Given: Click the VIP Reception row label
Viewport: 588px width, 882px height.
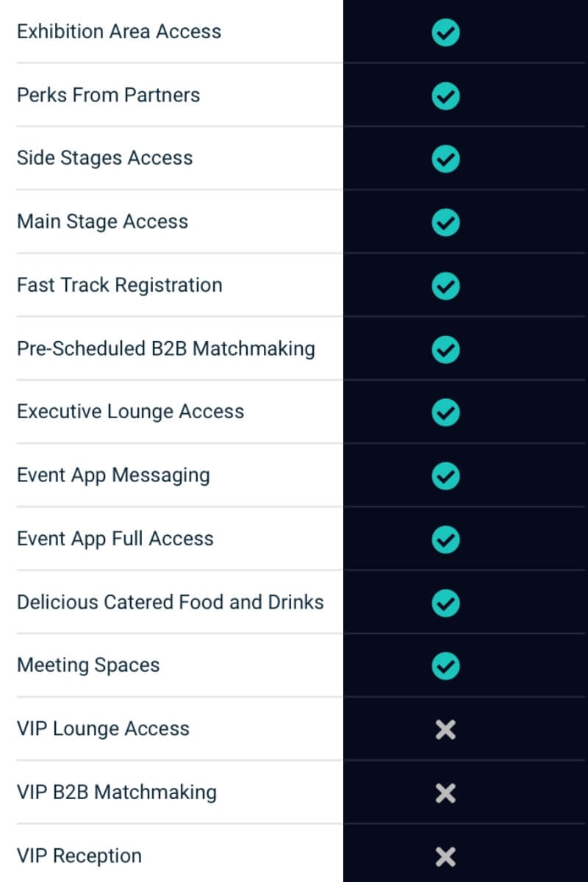Looking at the screenshot, I should (79, 856).
